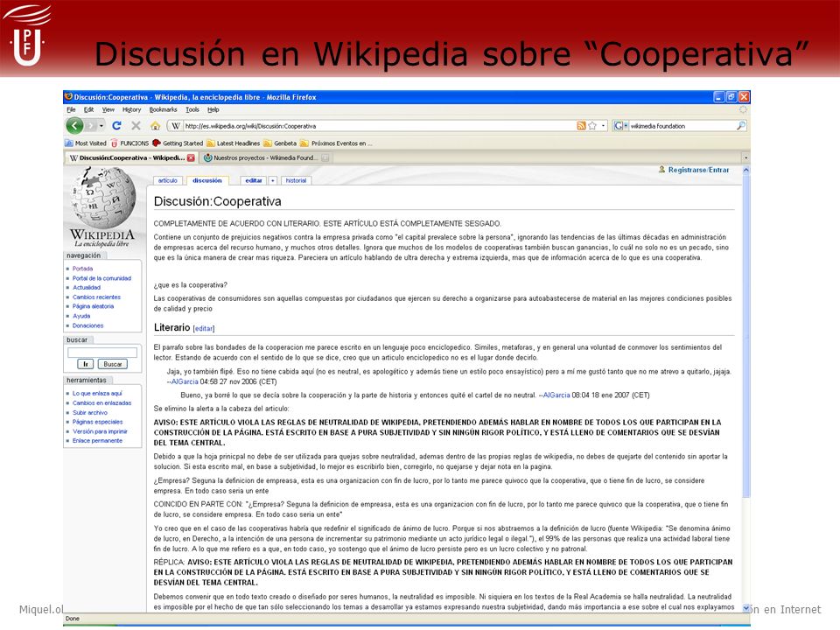
Task: Focus the Wikipedia buscar text field
Action: 102,353
